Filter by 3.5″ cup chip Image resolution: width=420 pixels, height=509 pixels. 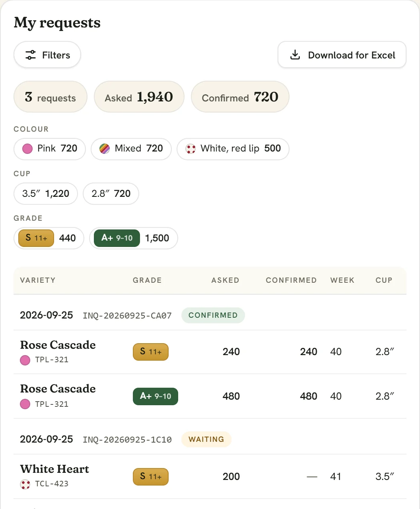point(46,194)
